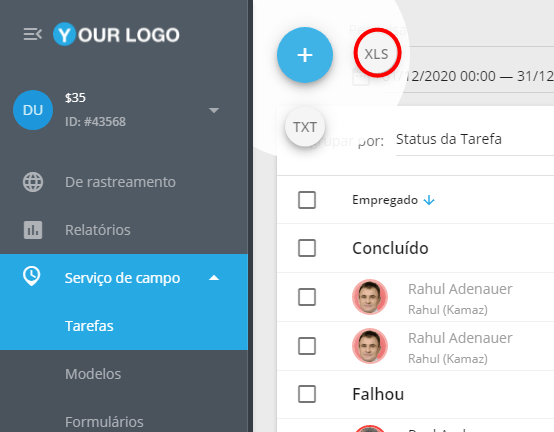This screenshot has width=554, height=432.
Task: Check the Falhou group checkbox
Action: click(307, 394)
